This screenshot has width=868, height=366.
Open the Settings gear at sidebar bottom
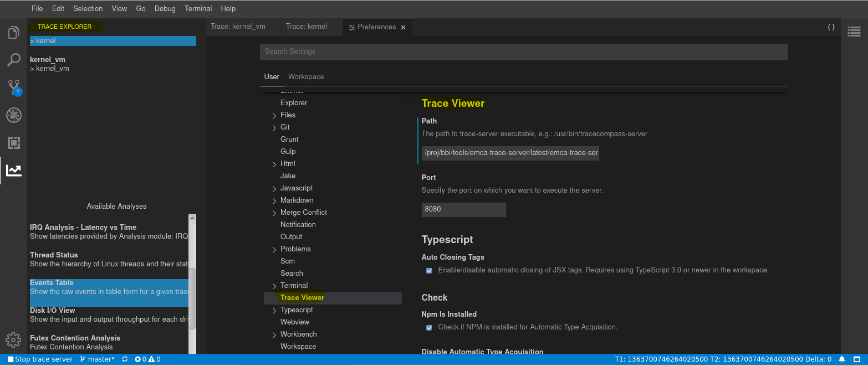tap(13, 339)
